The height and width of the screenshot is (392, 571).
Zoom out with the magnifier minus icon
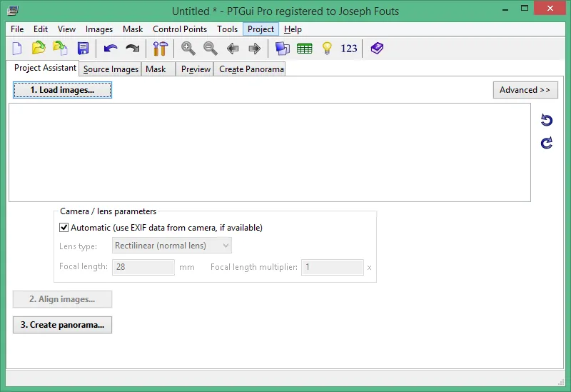211,49
